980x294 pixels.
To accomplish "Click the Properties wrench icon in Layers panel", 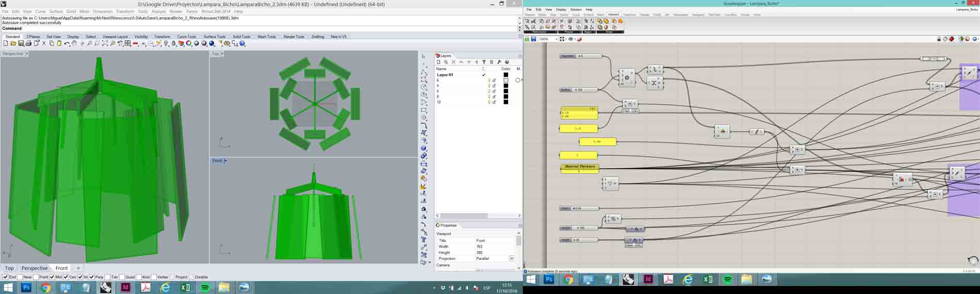I will (499, 62).
